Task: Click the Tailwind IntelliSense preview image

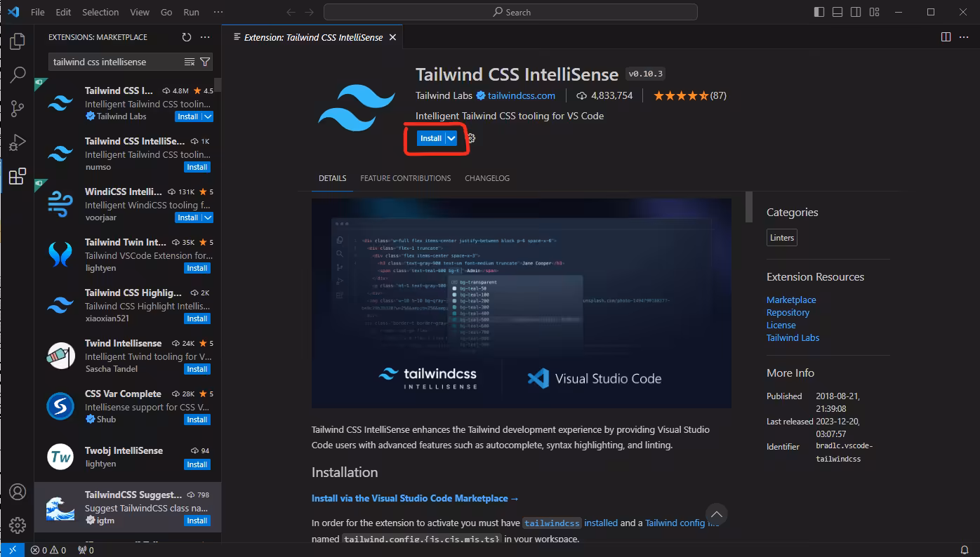Action: (x=522, y=303)
